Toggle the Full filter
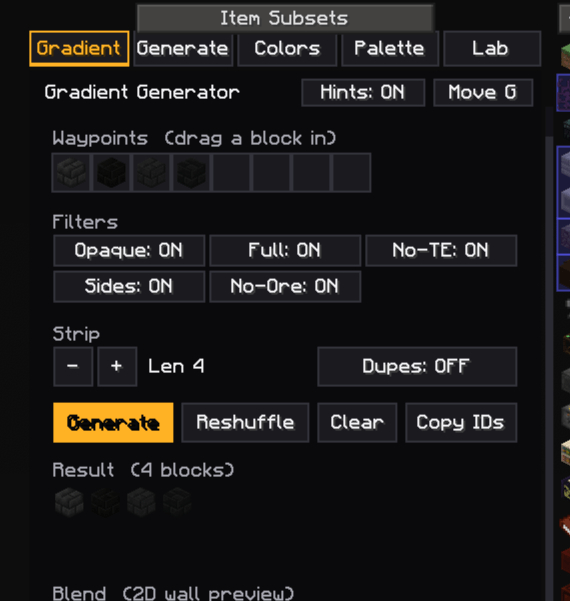Viewport: 570px width, 601px height. (x=285, y=251)
